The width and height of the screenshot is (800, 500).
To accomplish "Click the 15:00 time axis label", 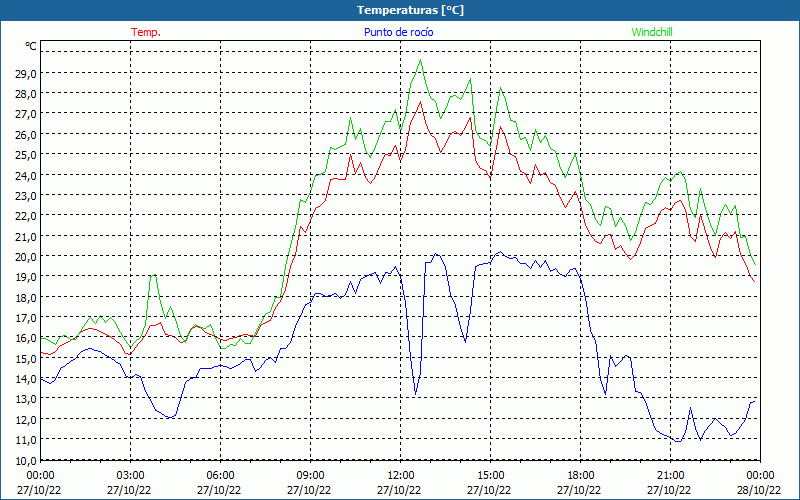I will (x=490, y=476).
